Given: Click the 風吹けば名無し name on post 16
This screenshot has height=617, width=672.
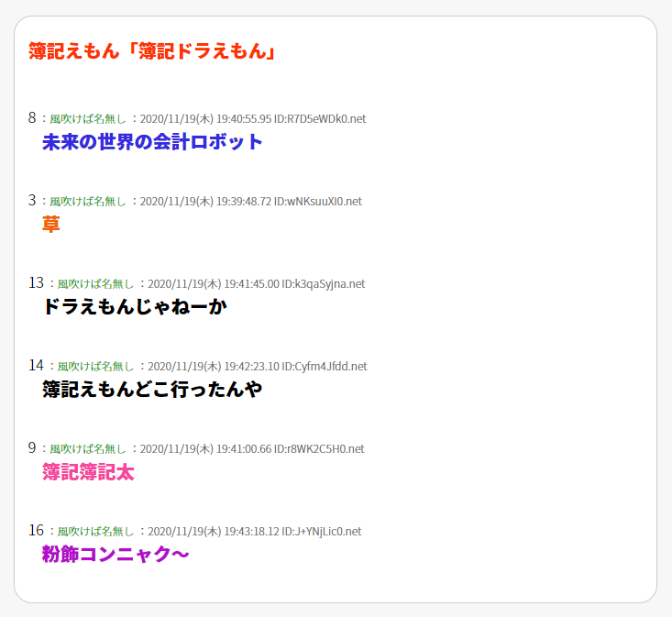Looking at the screenshot, I should click(96, 532).
